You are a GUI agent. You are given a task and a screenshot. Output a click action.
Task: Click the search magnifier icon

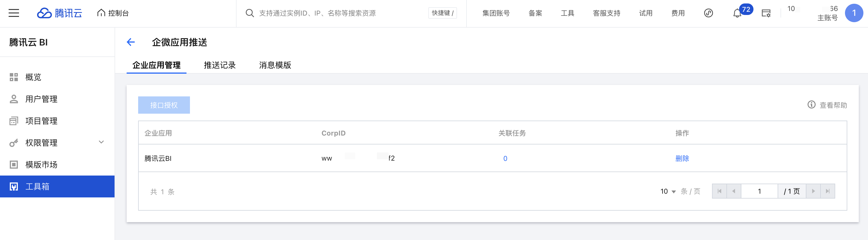(x=250, y=13)
